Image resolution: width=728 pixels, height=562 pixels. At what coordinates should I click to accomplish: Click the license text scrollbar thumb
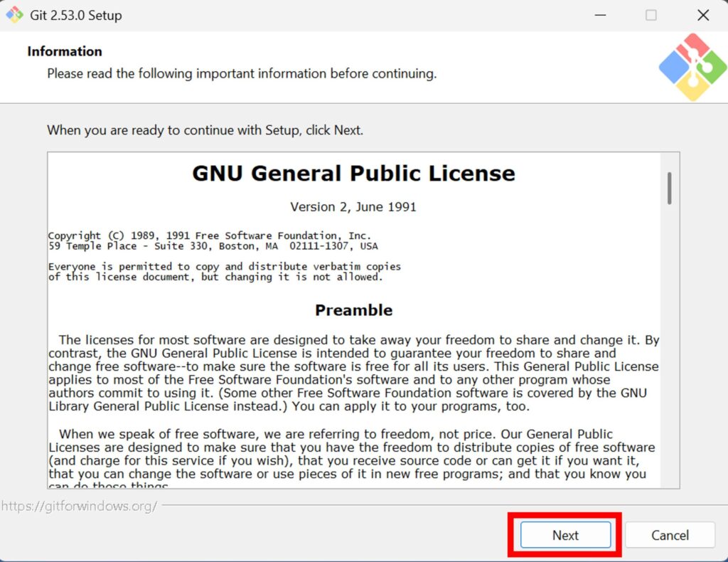[x=669, y=188]
